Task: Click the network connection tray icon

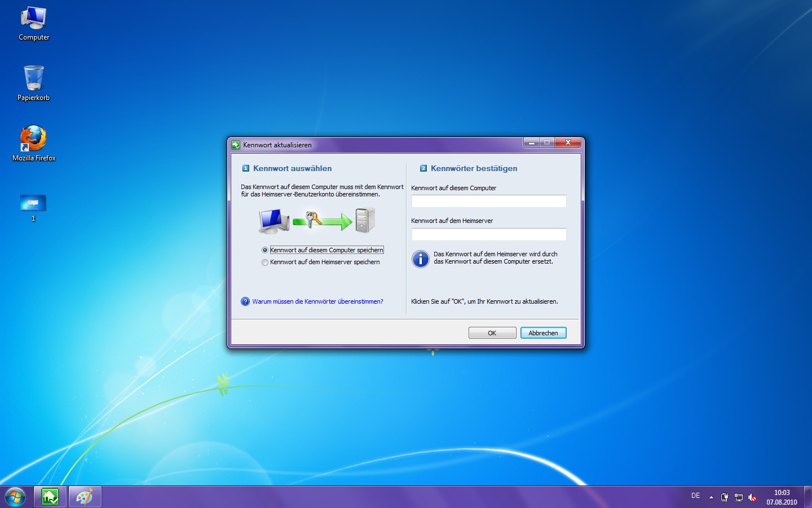Action: pos(739,497)
